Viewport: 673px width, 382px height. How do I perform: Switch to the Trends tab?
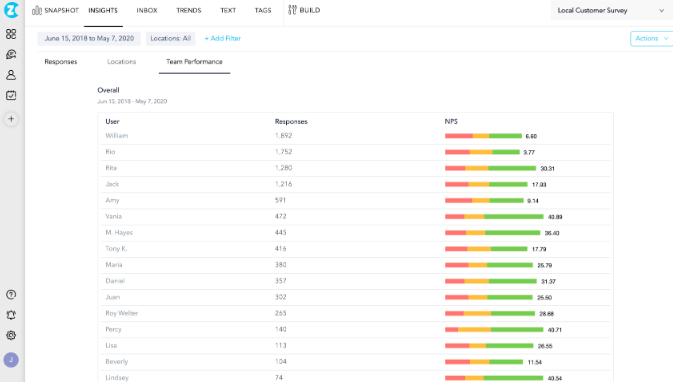188,10
